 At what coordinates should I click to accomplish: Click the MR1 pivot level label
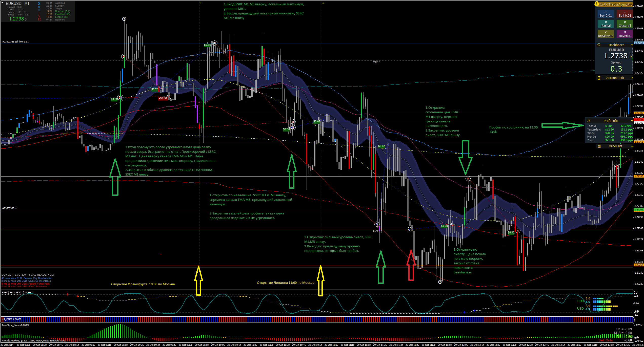click(x=376, y=62)
